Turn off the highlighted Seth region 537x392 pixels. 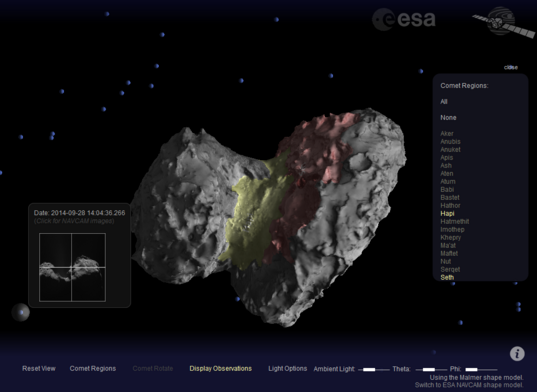point(447,277)
